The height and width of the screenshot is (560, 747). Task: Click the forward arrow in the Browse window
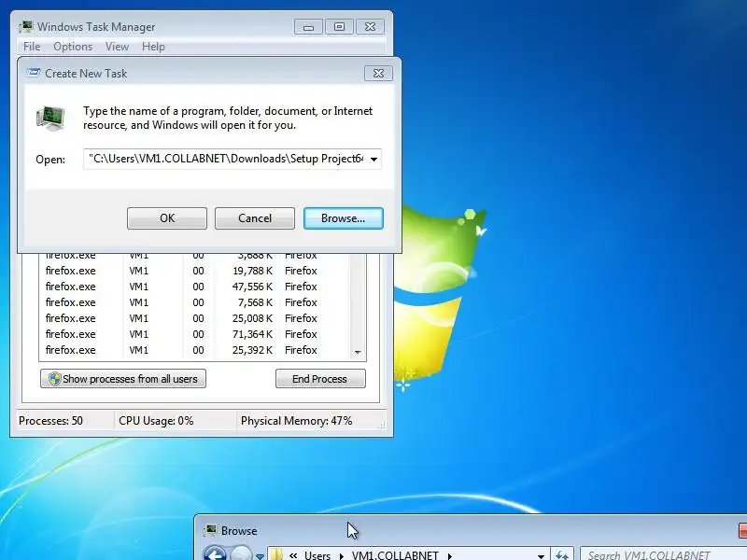(x=241, y=553)
